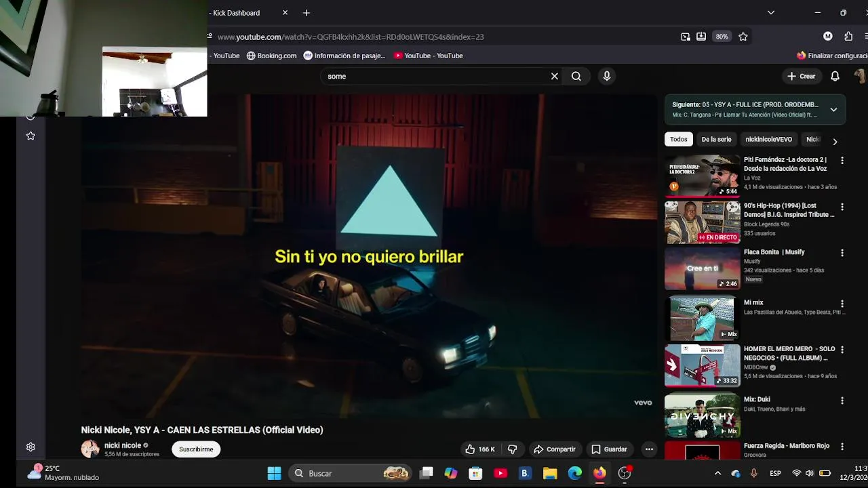Open the browser account M avatar

click(828, 37)
